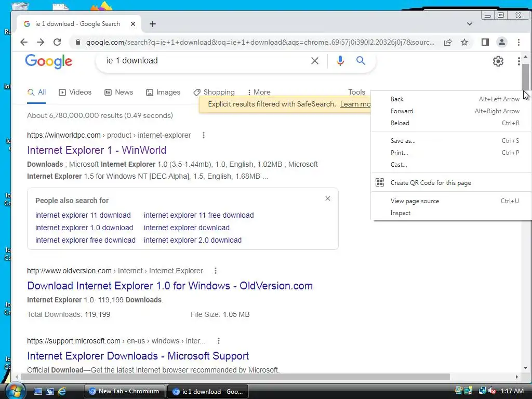
Task: Select the All results tab
Action: coord(36,92)
